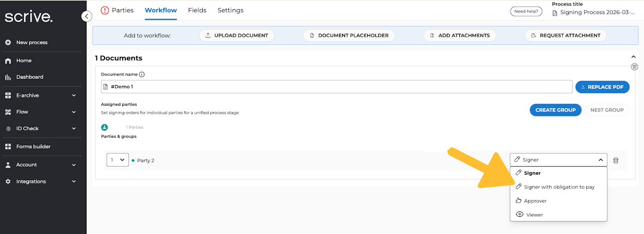Click the Account person icon
This screenshot has height=234, width=644.
coord(8,165)
